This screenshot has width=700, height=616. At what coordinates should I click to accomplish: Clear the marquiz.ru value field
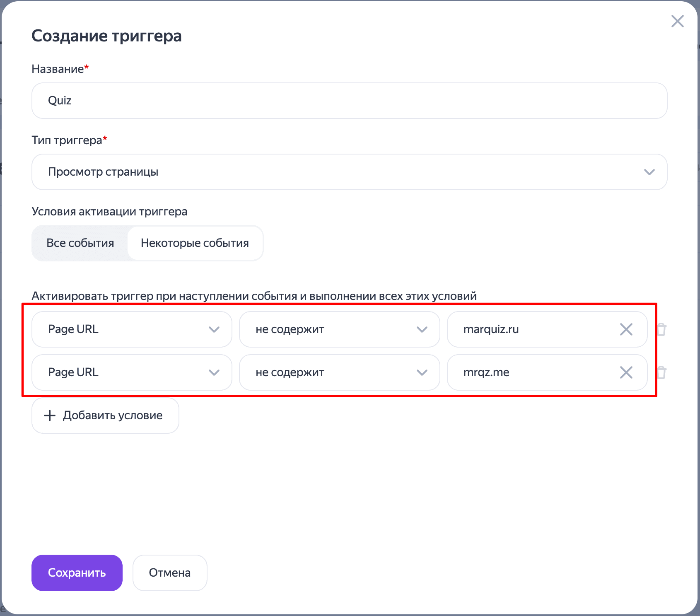(626, 329)
